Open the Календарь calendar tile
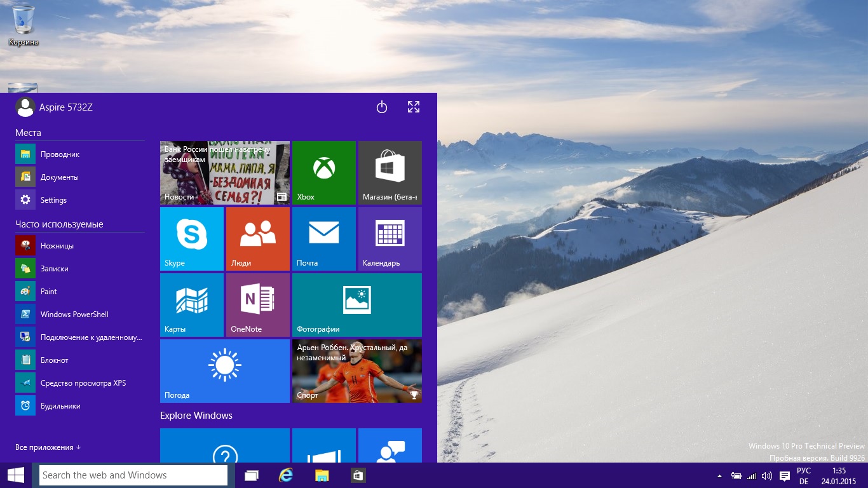868x488 pixels. tap(390, 238)
